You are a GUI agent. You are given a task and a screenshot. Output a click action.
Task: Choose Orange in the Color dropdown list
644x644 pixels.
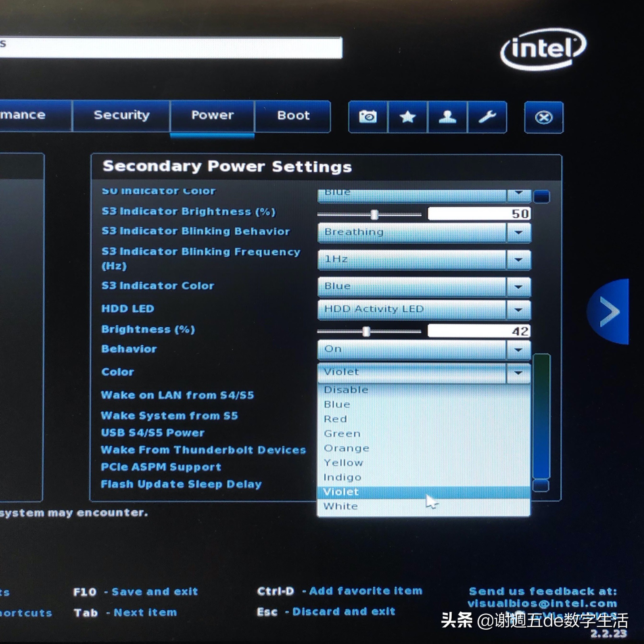click(346, 448)
